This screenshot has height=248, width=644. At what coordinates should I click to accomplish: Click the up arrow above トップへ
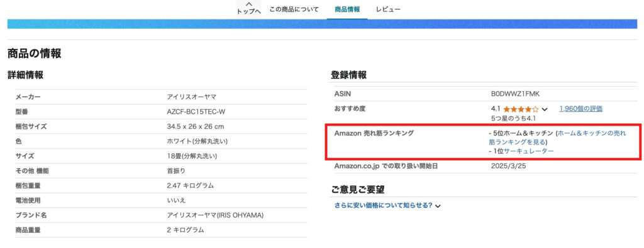248,4
